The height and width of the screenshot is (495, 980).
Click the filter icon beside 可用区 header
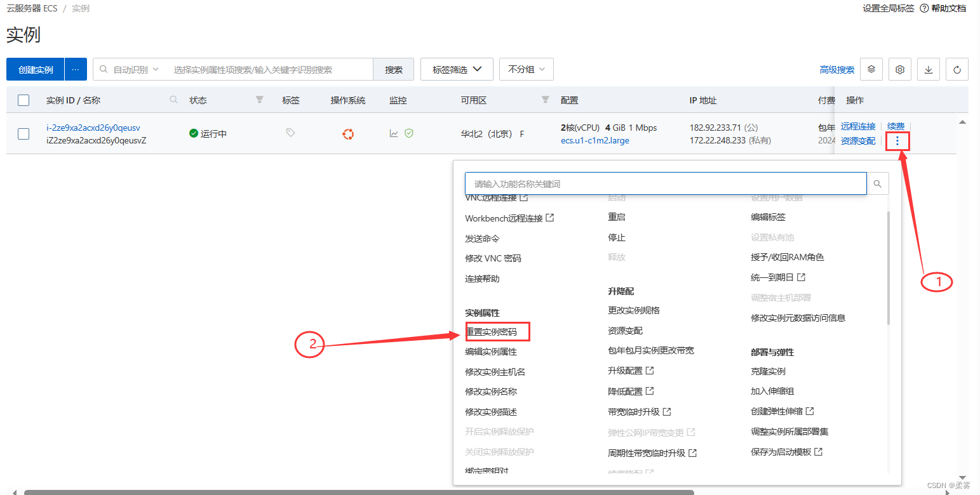545,100
